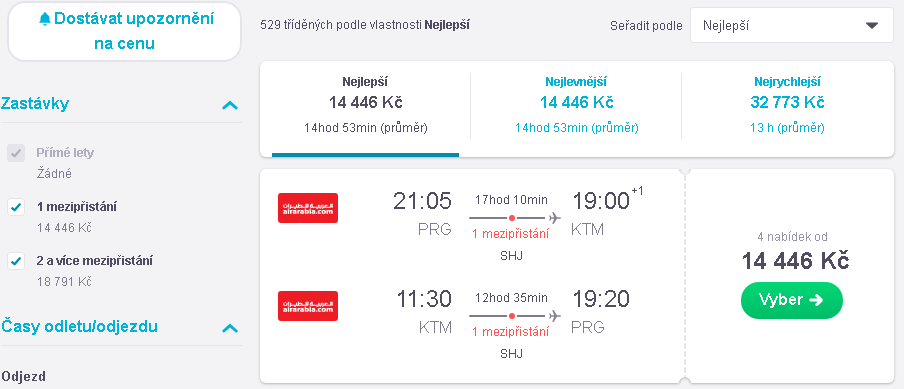Click the arrow icon inside the Vyber button
Viewport: 904px width, 389px height.
(x=816, y=300)
